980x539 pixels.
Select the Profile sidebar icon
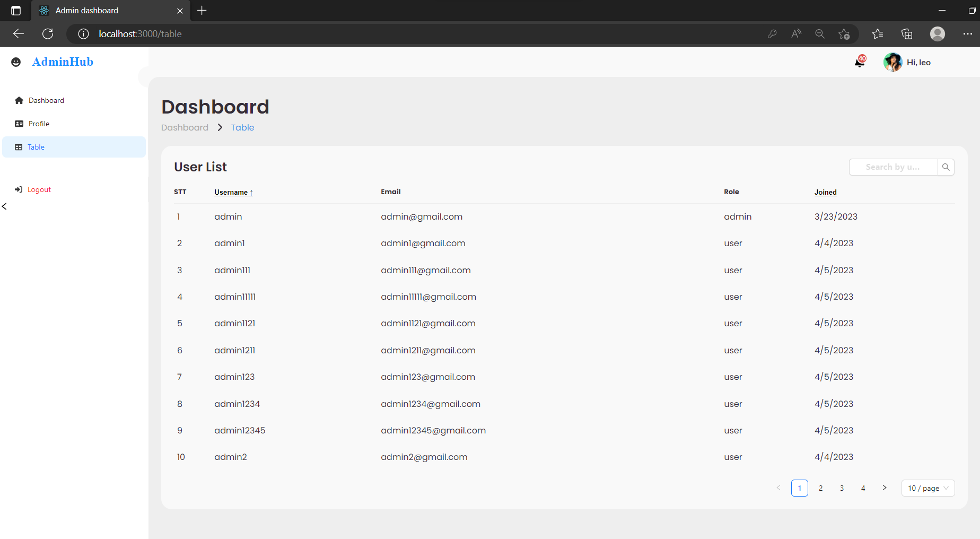[x=19, y=123]
